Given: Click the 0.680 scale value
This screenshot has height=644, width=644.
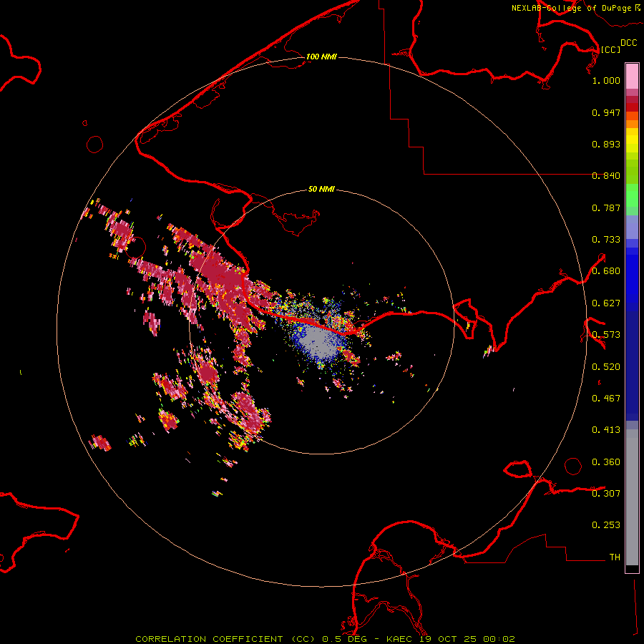Looking at the screenshot, I should 606,271.
